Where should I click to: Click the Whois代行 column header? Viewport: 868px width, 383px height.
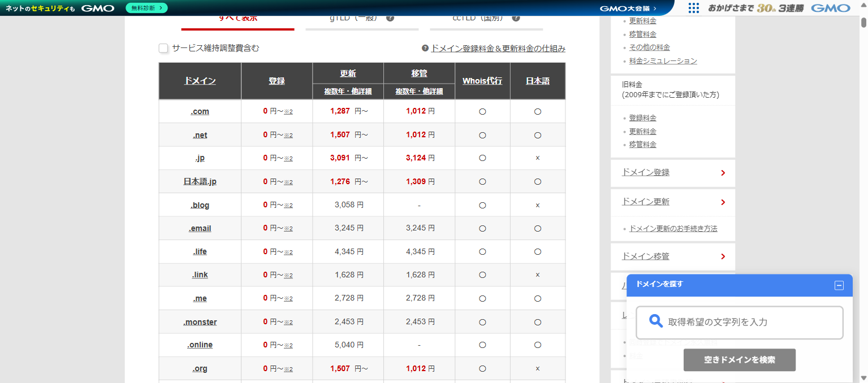coord(482,81)
